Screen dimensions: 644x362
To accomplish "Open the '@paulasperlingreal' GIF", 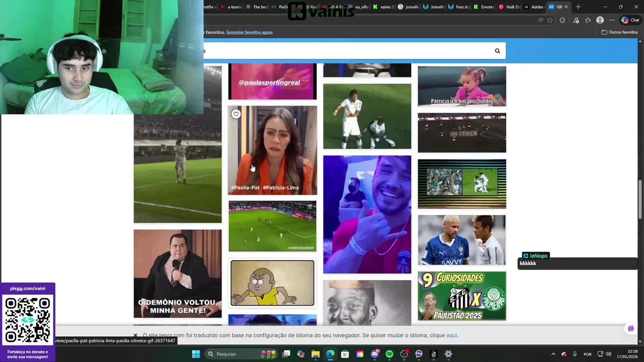I will click(272, 81).
